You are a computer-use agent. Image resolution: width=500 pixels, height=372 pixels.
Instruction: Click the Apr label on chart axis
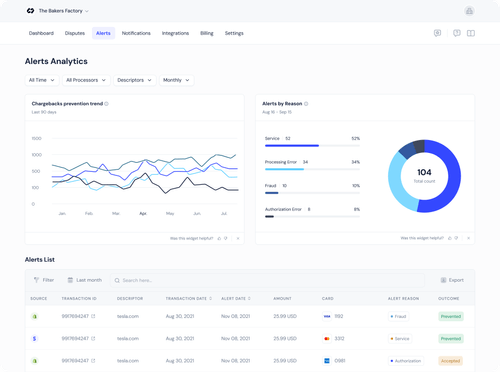coord(143,213)
